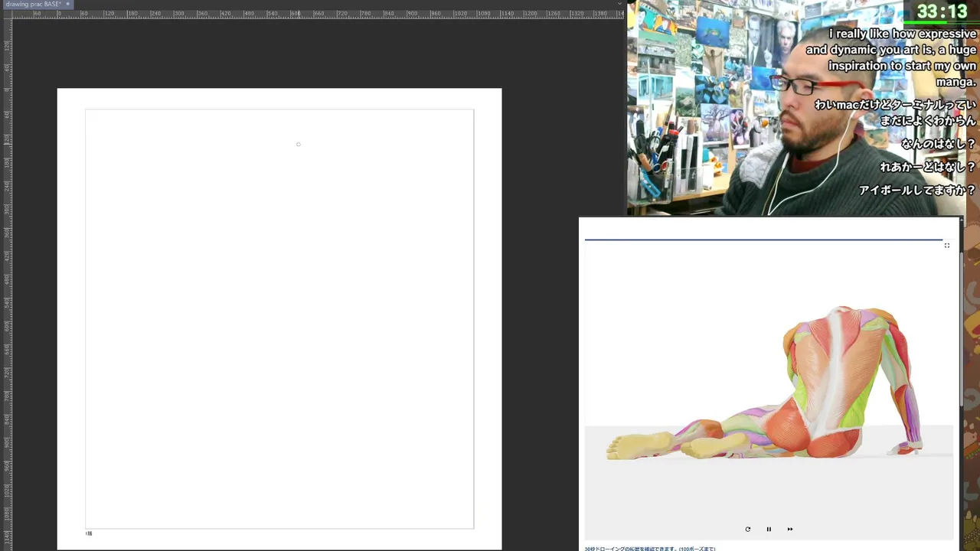Switch to the 'drawing prac BASE' document tab
The width and height of the screenshot is (980, 551).
pos(34,5)
